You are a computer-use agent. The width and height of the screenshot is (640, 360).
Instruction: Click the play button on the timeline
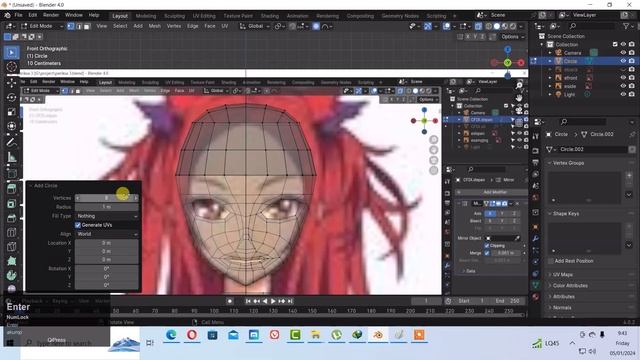pyautogui.click(x=273, y=301)
